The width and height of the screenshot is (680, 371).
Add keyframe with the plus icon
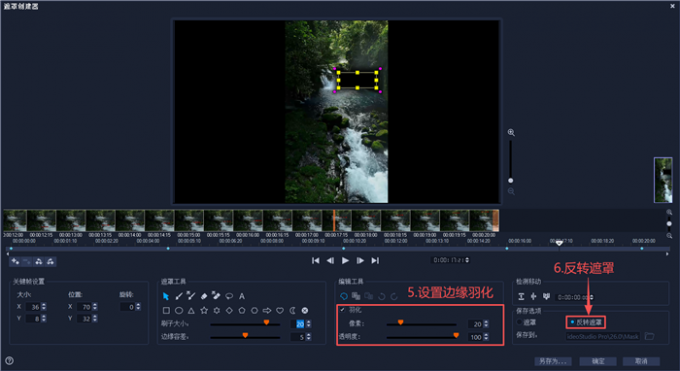click(15, 261)
